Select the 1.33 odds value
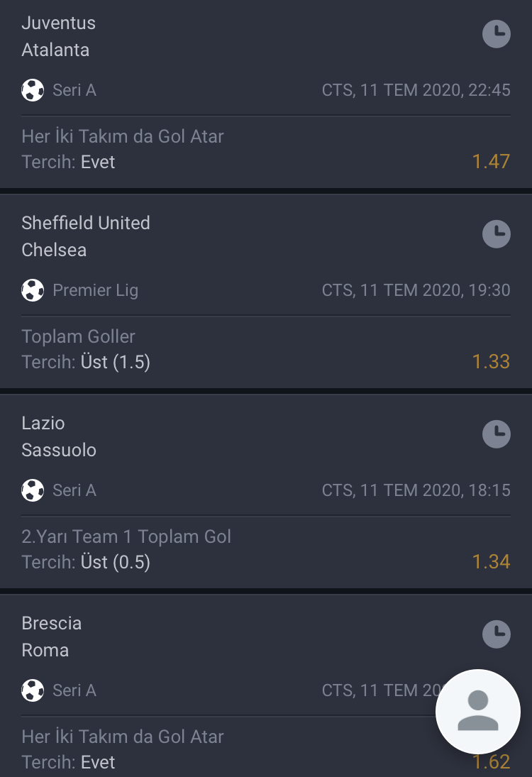The height and width of the screenshot is (777, 532). coord(491,362)
